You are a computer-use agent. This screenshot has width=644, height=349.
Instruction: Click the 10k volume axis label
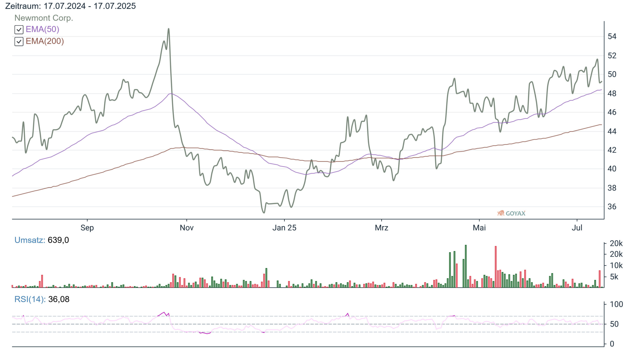[616, 265]
